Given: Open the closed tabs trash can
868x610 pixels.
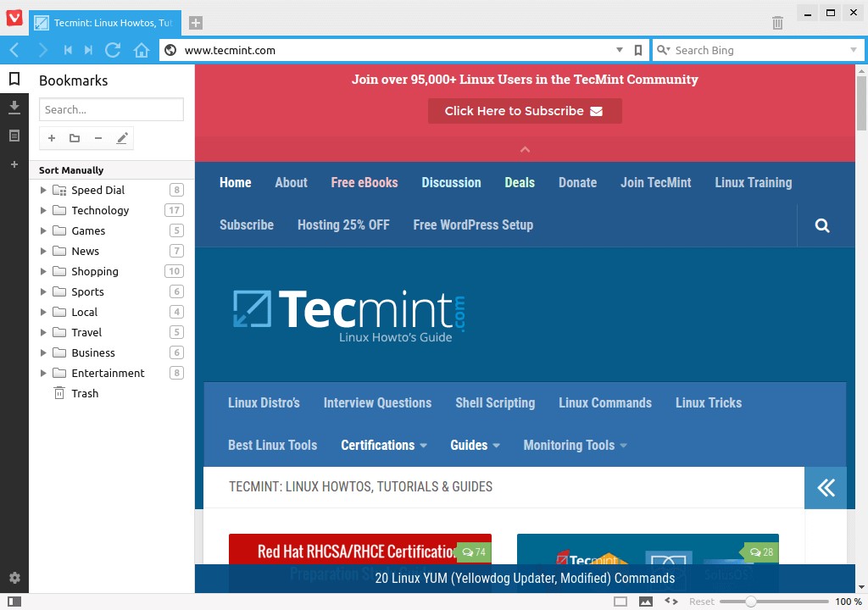Looking at the screenshot, I should click(777, 23).
